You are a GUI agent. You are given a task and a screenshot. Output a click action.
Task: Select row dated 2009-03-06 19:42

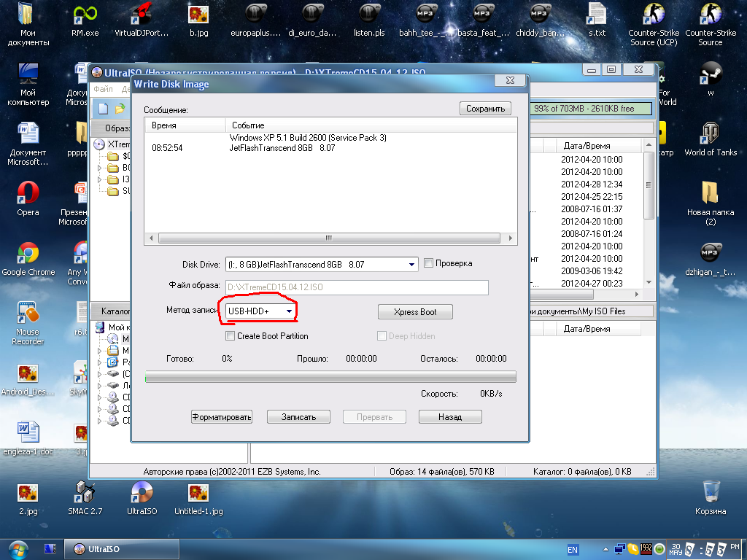coord(592,271)
